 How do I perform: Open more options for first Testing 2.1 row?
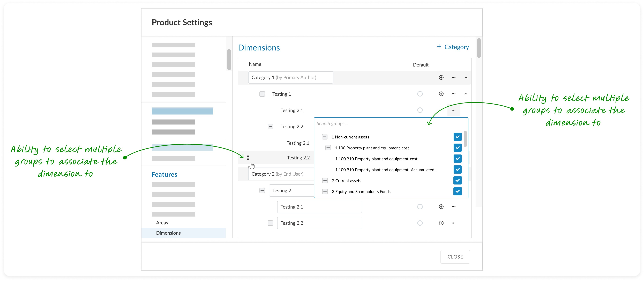453,110
